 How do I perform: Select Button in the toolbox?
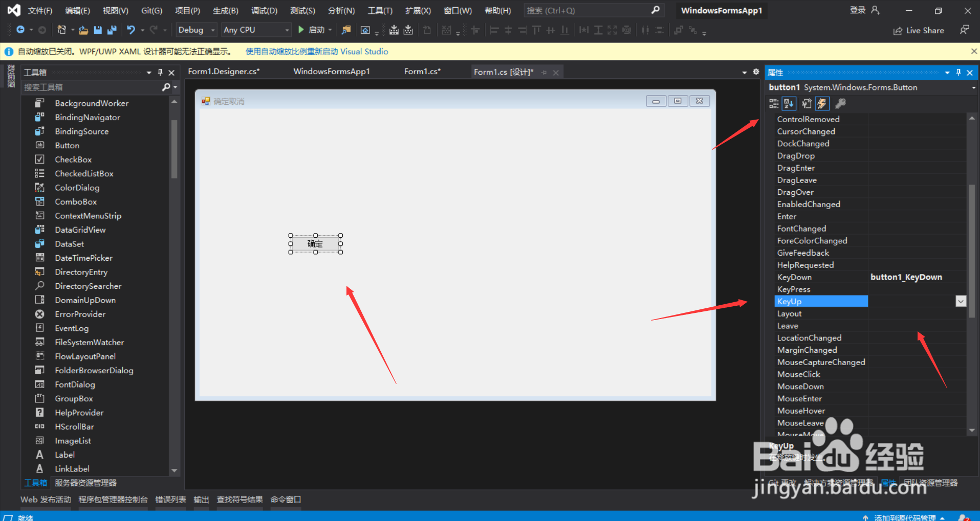(67, 146)
